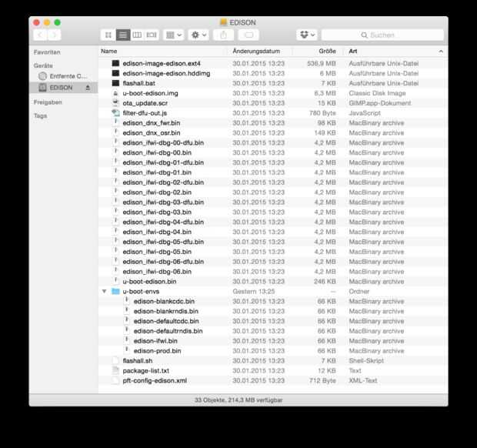Select Entfernte C... in the sidebar
477x448 pixels.
(x=64, y=76)
